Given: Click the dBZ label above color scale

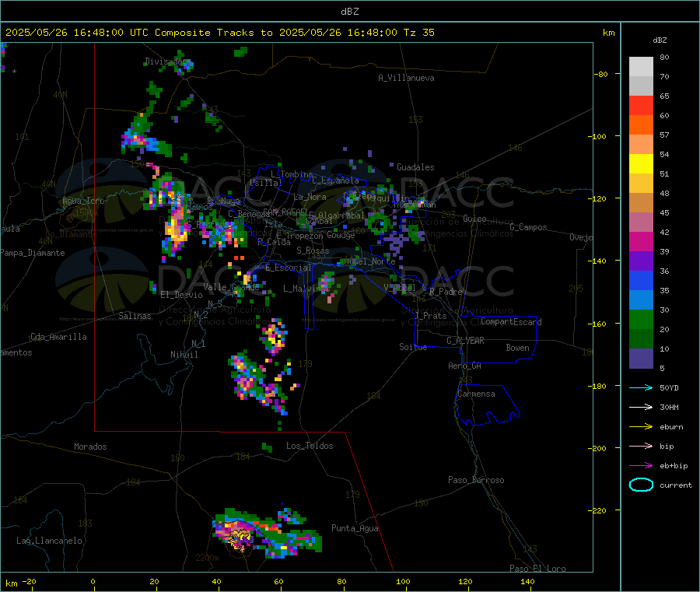Looking at the screenshot, I should (x=660, y=40).
